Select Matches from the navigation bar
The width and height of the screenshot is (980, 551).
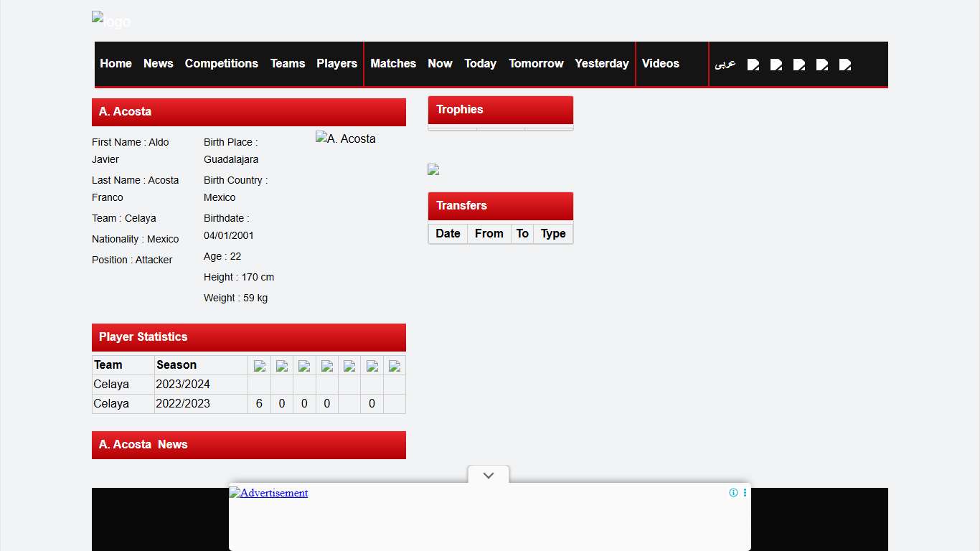click(x=393, y=63)
